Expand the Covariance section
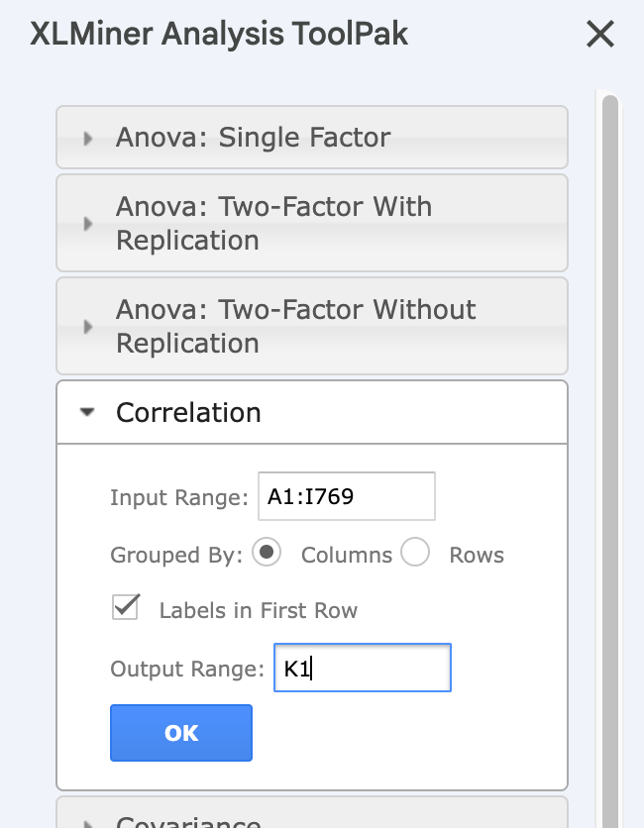The height and width of the screenshot is (828, 644). 312,813
